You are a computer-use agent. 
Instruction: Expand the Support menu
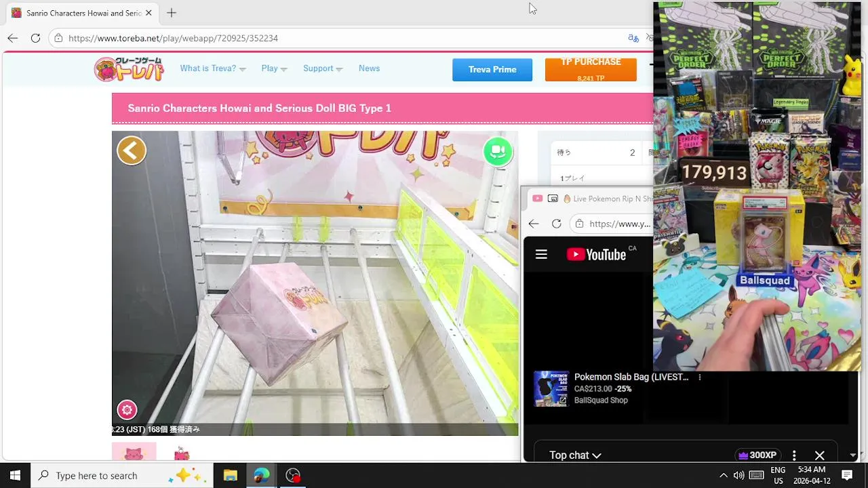[323, 68]
